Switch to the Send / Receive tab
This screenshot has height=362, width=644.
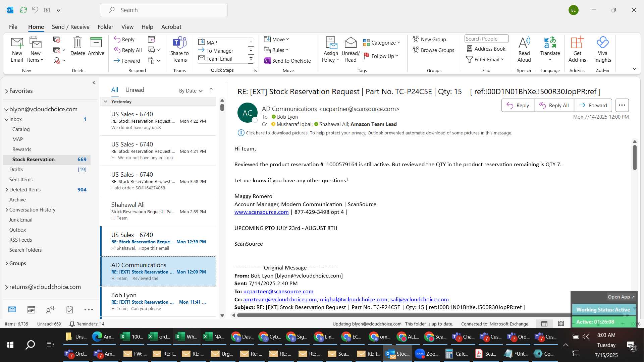point(70,27)
